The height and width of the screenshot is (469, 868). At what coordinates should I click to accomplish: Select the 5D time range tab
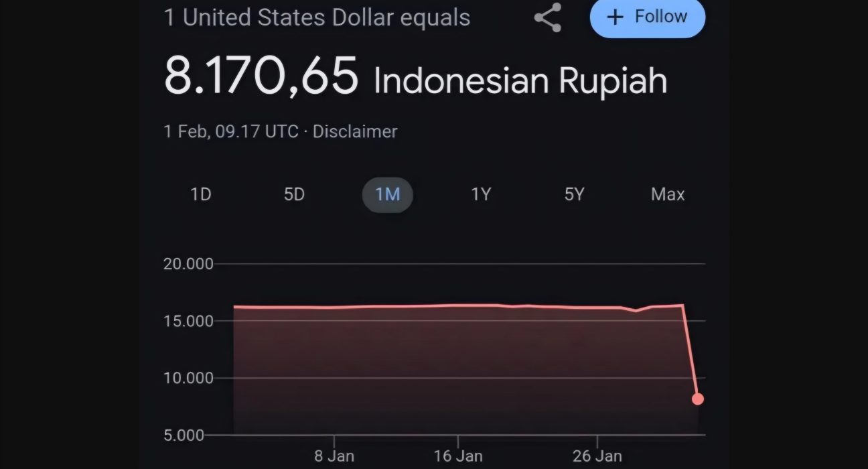pos(294,194)
